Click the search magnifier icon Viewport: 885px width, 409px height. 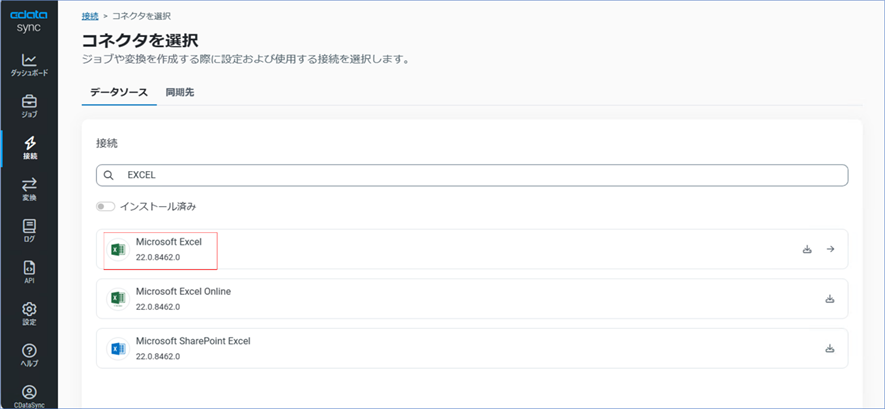point(108,175)
